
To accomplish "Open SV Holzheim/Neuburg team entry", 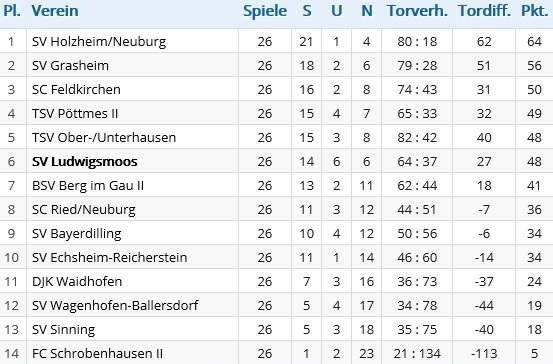I will tap(99, 42).
